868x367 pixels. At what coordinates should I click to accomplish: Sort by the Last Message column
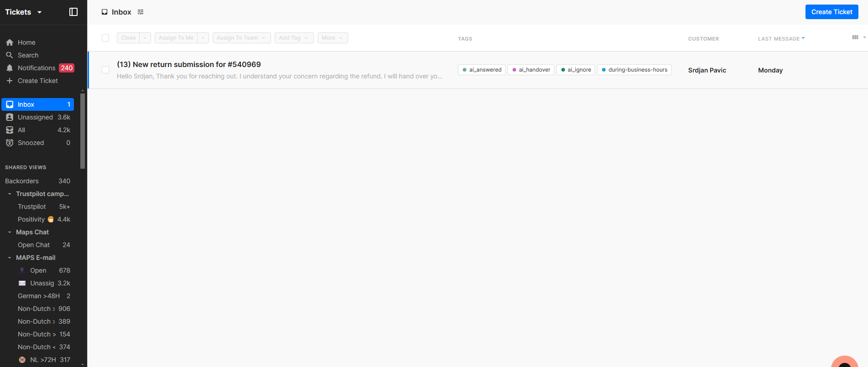(x=781, y=39)
